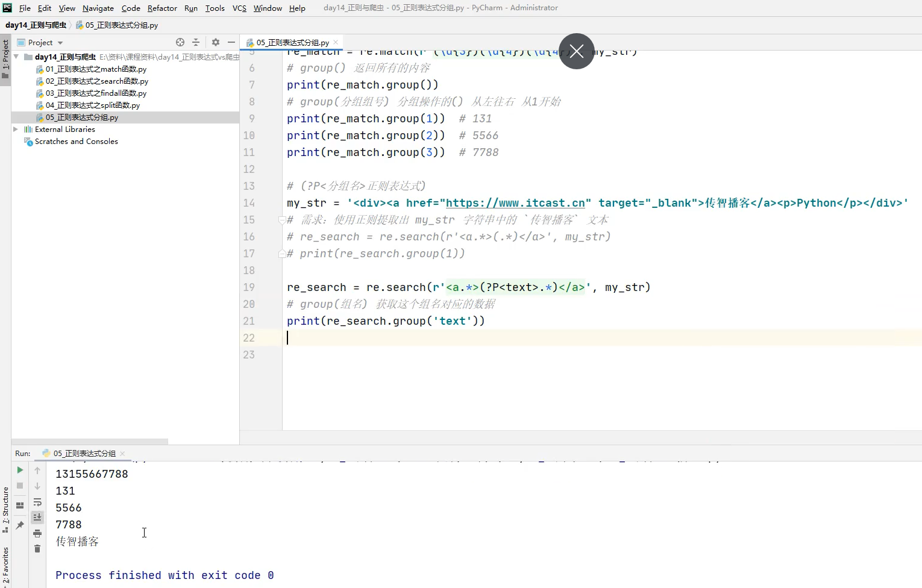The image size is (922, 588).
Task: Click console output 传智播客
Action: (x=77, y=542)
